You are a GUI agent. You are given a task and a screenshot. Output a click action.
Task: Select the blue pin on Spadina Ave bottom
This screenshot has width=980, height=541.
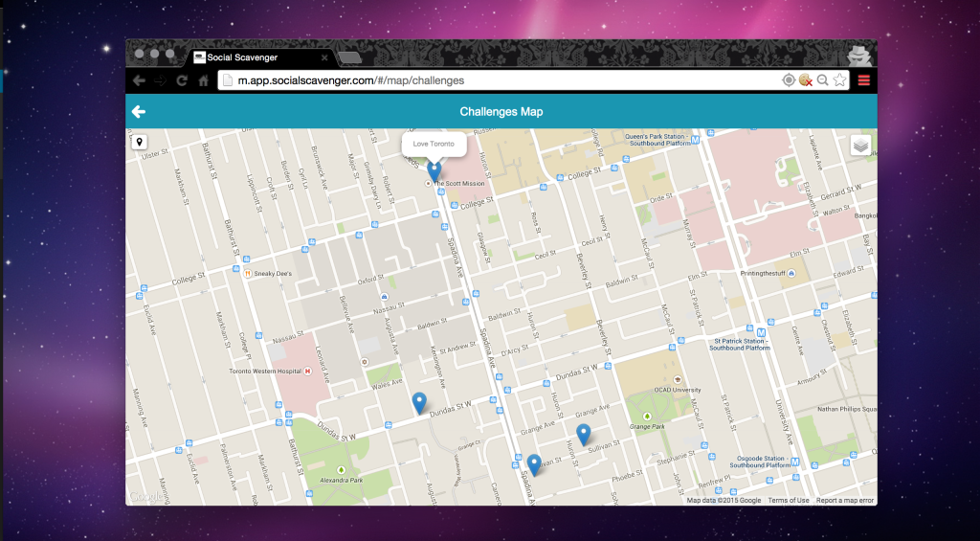coord(534,464)
